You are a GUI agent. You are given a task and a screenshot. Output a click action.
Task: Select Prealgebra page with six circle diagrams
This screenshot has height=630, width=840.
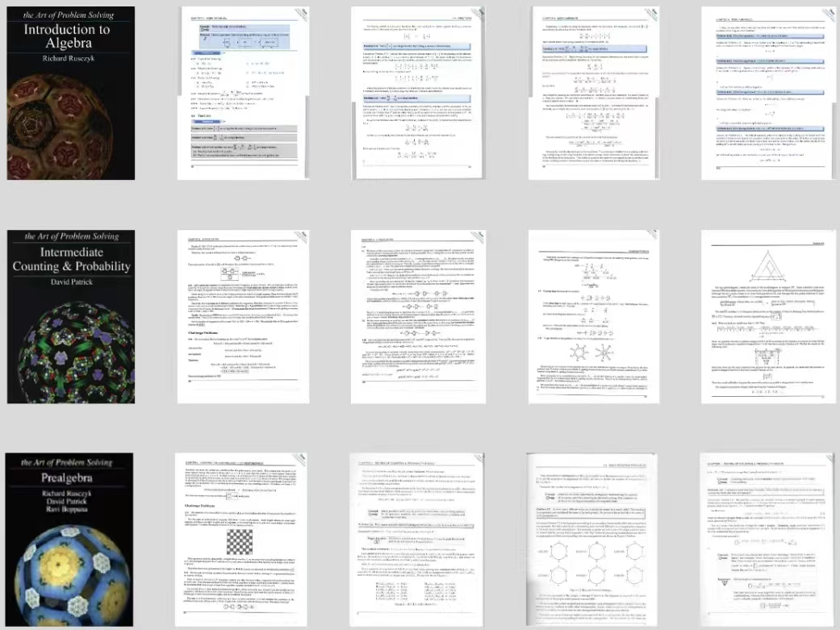coord(591,540)
